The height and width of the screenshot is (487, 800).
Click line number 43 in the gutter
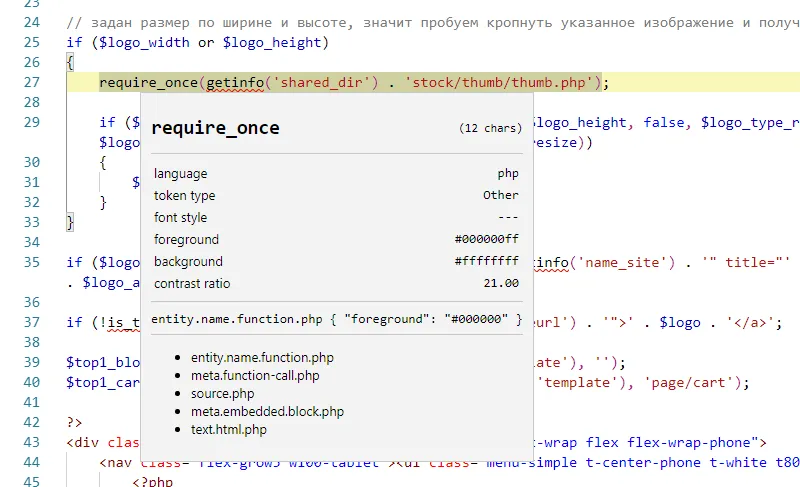(x=30, y=442)
